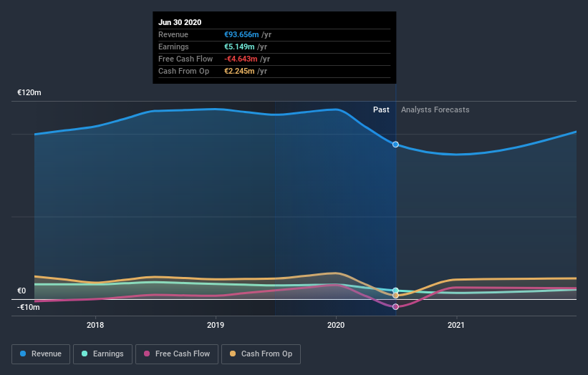Click the teal Earnings data point marker
The height and width of the screenshot is (375, 588).
395,291
